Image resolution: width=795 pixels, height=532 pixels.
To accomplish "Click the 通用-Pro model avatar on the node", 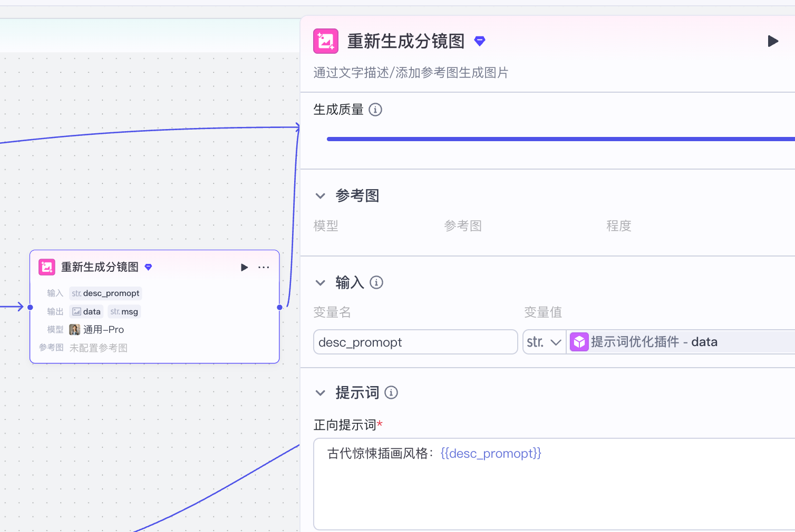I will click(75, 329).
